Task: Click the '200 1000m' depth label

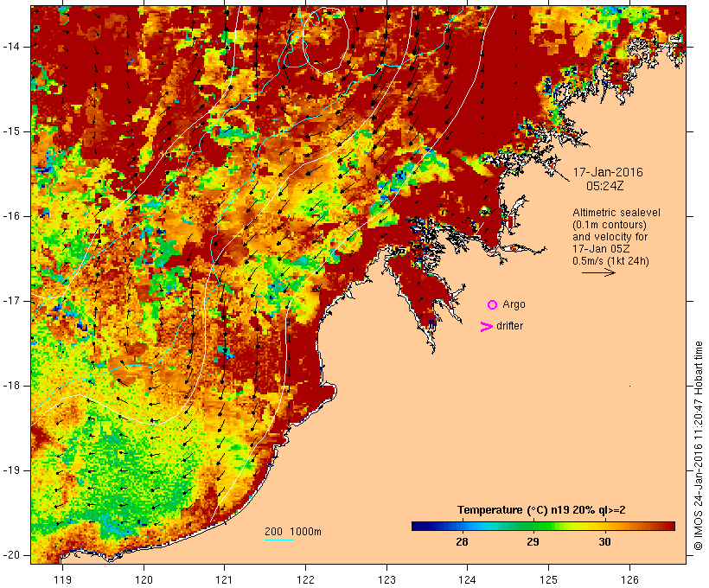Action: point(293,532)
